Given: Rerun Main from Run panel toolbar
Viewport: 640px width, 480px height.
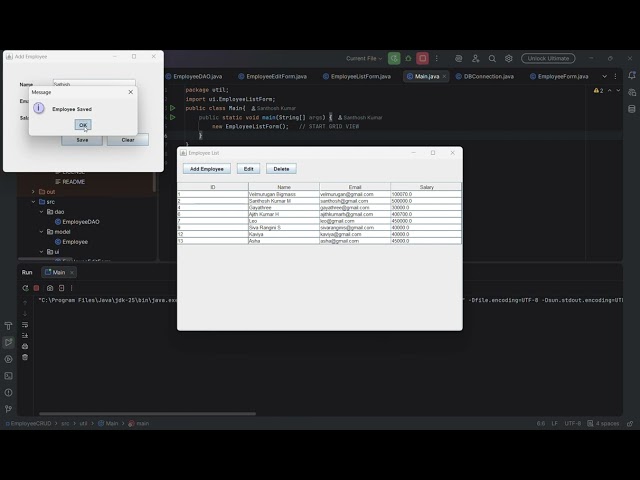Looking at the screenshot, I should [x=25, y=288].
